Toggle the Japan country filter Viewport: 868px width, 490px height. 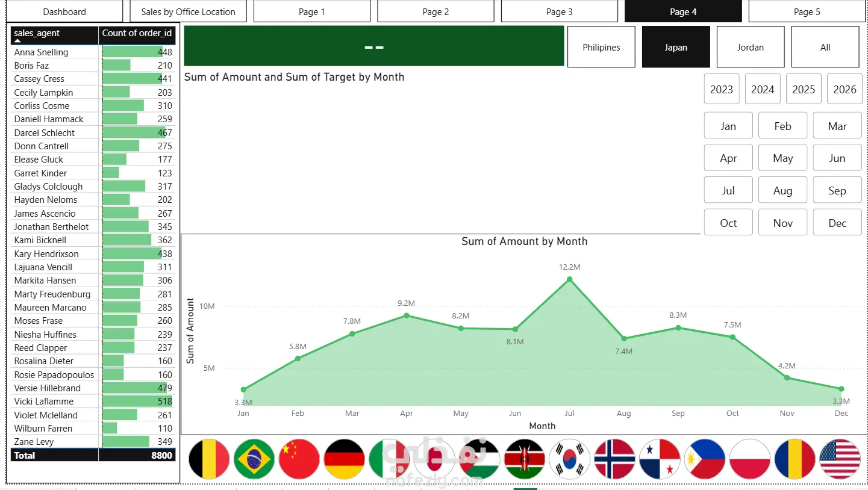click(676, 47)
